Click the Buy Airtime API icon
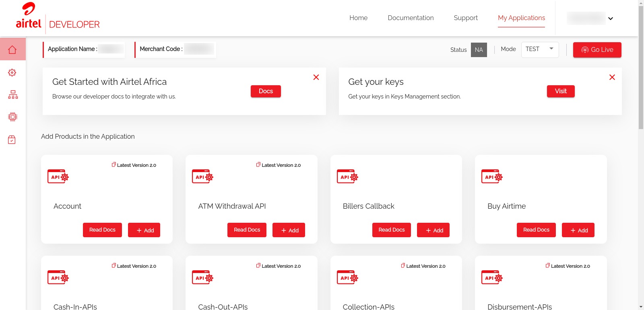The image size is (644, 310). pyautogui.click(x=492, y=177)
